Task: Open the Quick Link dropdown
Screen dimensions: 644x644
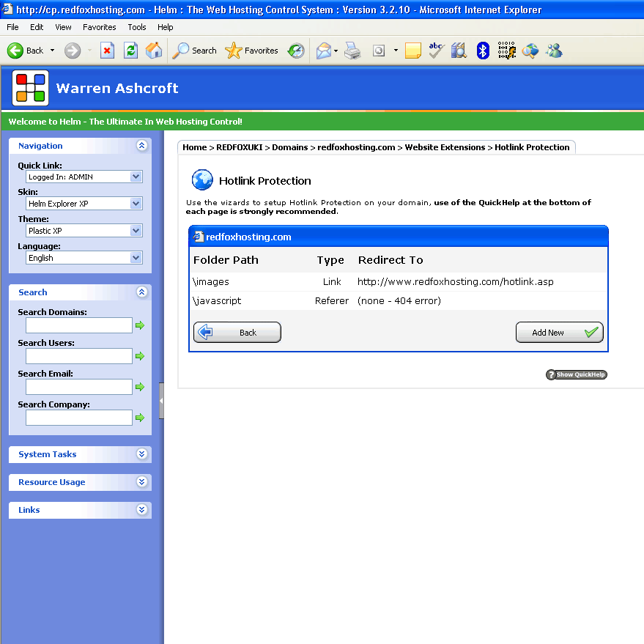Action: [84, 177]
